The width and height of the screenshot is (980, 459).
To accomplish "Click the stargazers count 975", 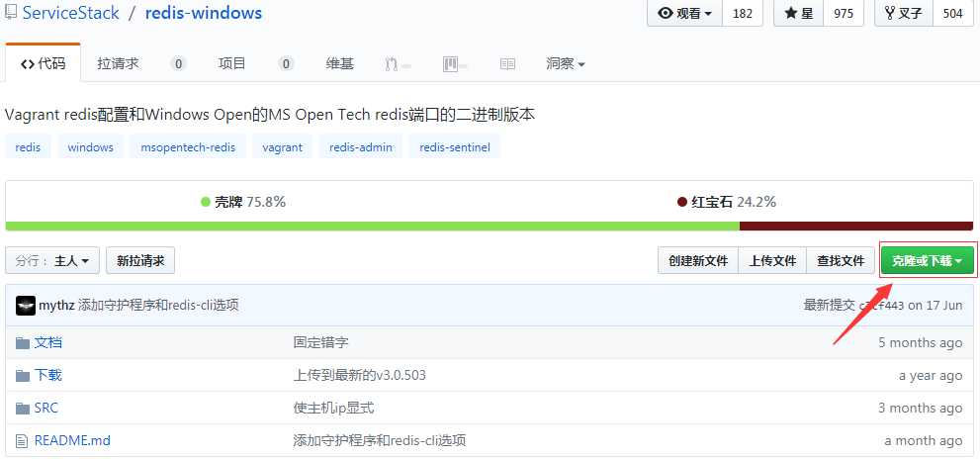I will 844,13.
